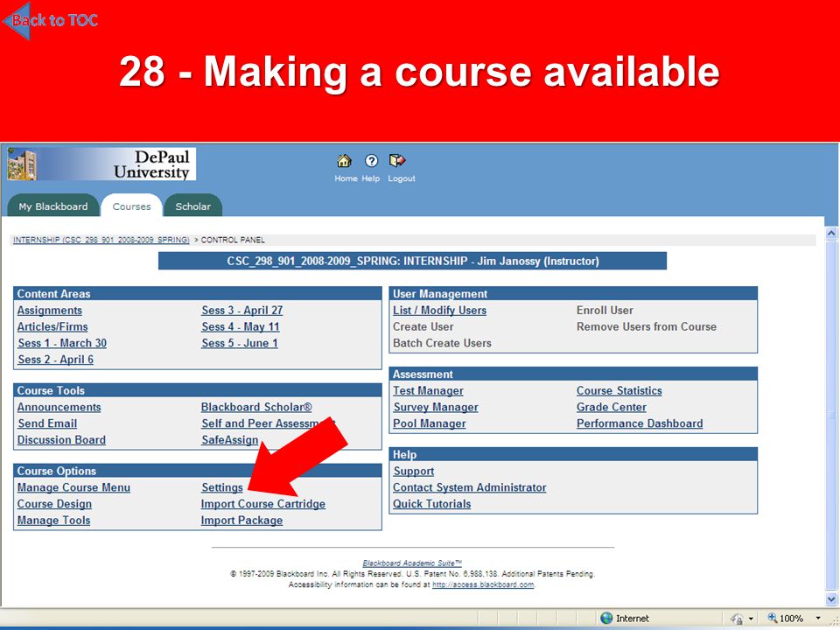Click the Back to TOC arrow
The height and width of the screenshot is (630, 840).
49,20
